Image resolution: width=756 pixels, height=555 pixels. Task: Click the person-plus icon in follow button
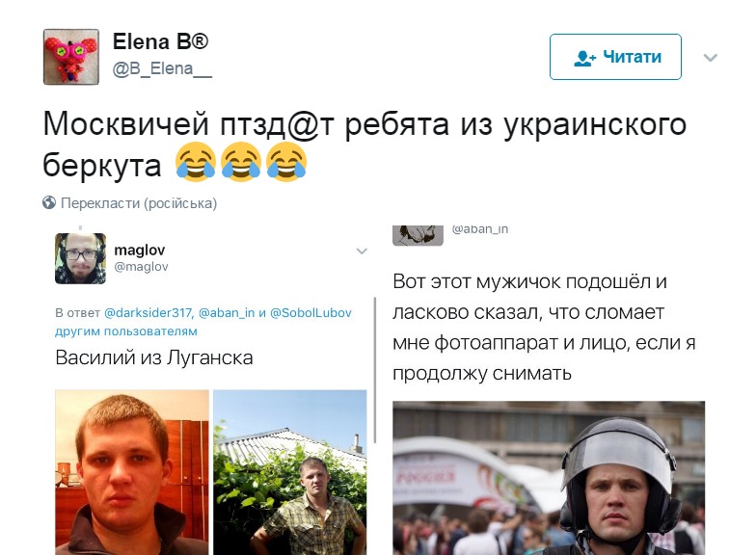584,58
